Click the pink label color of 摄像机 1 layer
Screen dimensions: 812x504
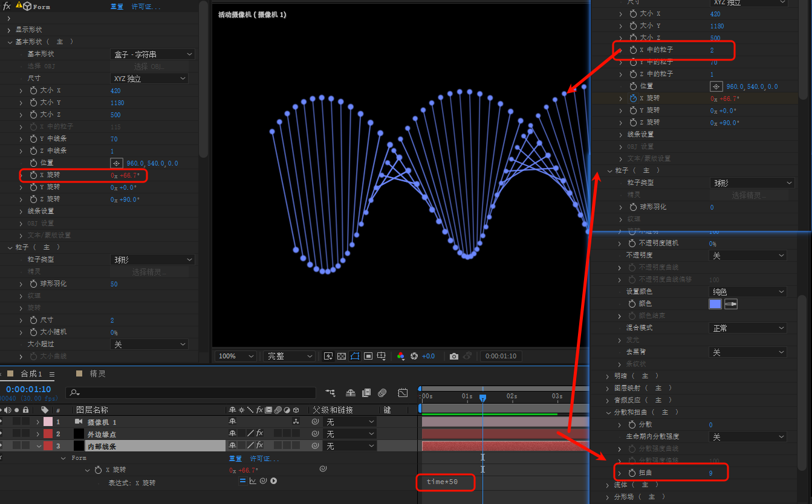(x=48, y=422)
